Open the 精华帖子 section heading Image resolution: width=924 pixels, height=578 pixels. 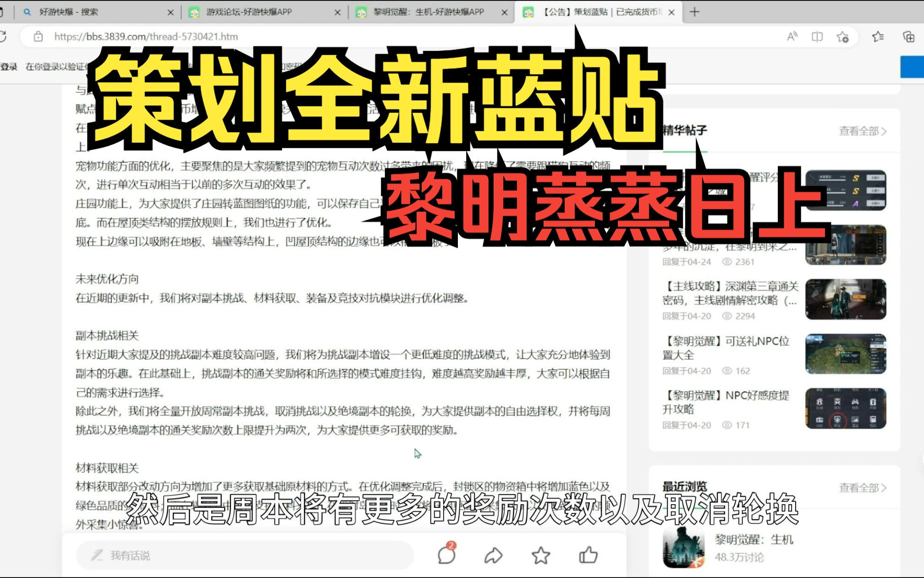click(685, 131)
